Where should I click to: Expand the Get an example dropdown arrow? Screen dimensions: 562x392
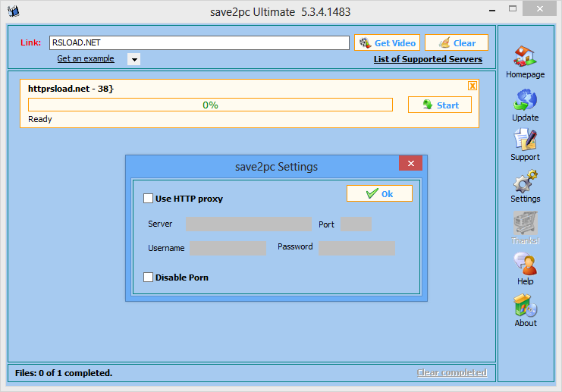(x=134, y=59)
